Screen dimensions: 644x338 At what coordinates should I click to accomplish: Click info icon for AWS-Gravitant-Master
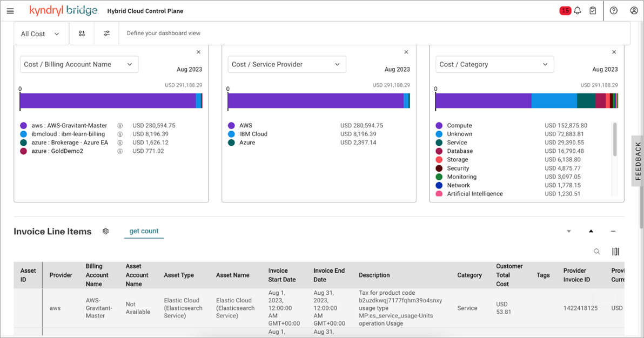click(x=120, y=126)
